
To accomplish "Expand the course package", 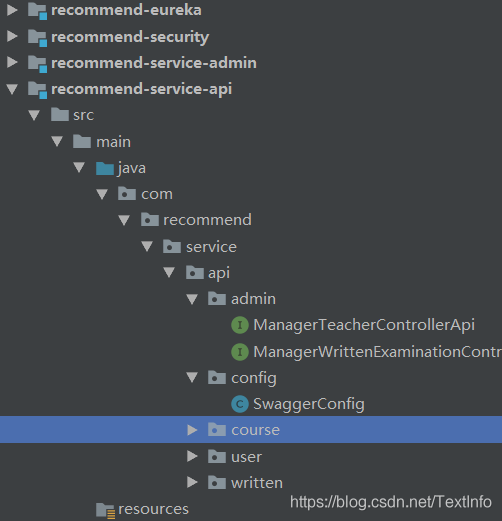I will click(x=192, y=430).
